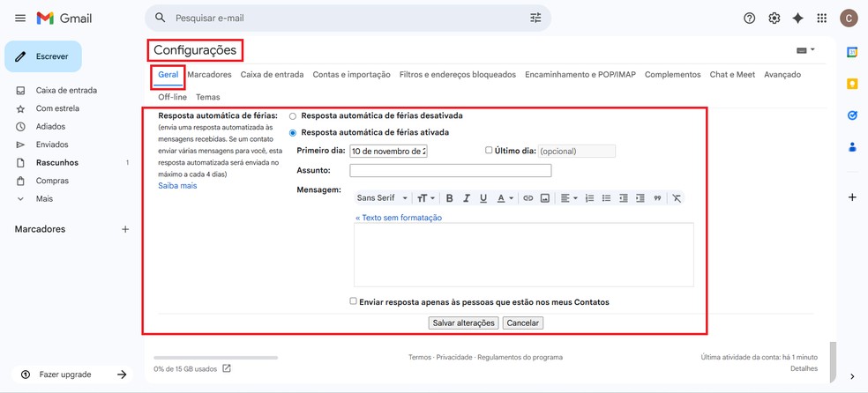This screenshot has height=393, width=868.
Task: Click the Cancelar button
Action: (x=523, y=323)
